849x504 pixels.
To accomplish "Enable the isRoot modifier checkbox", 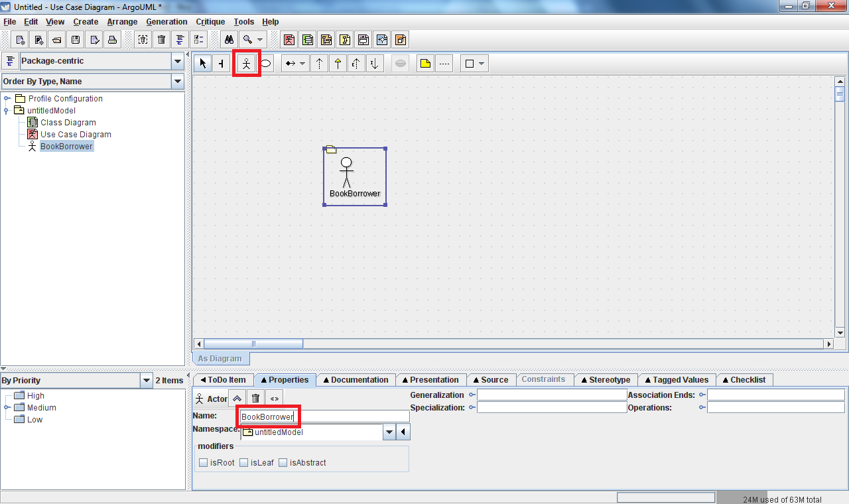I will coord(204,463).
